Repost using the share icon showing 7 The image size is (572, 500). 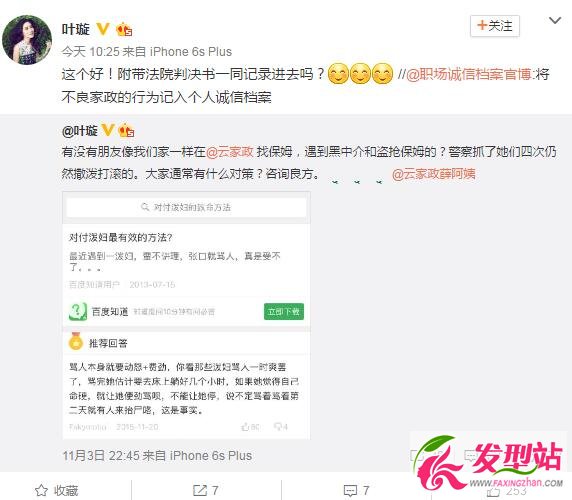[206, 490]
